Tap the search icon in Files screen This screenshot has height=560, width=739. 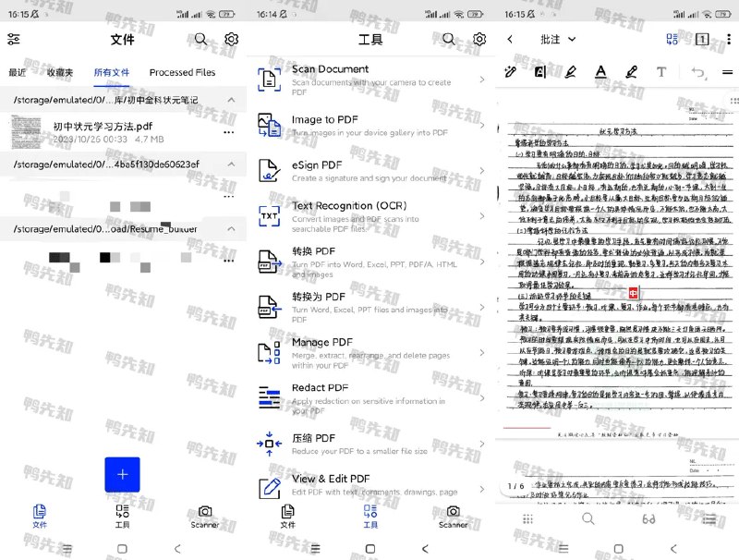point(200,39)
